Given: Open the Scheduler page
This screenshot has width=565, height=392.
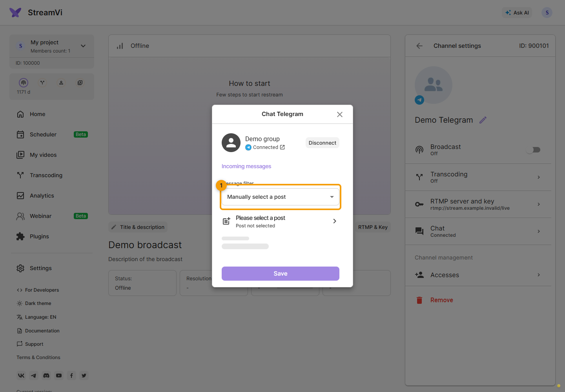Looking at the screenshot, I should point(52,134).
